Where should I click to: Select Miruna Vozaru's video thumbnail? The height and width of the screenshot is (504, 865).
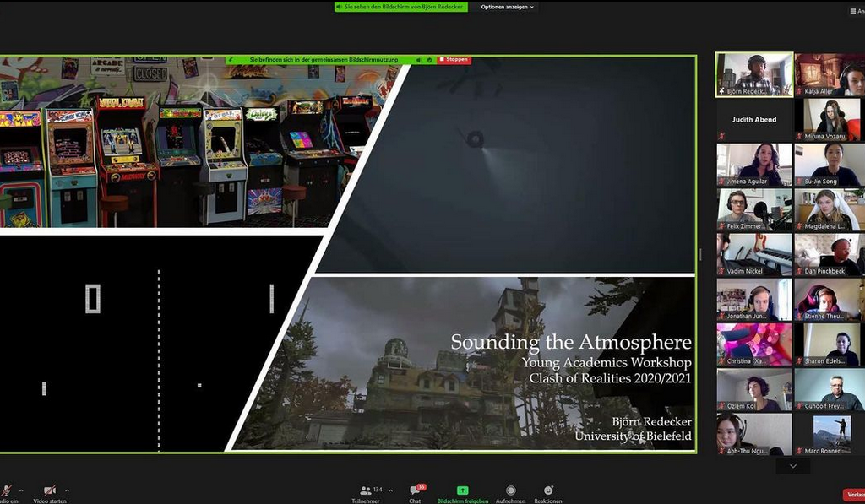click(x=830, y=120)
